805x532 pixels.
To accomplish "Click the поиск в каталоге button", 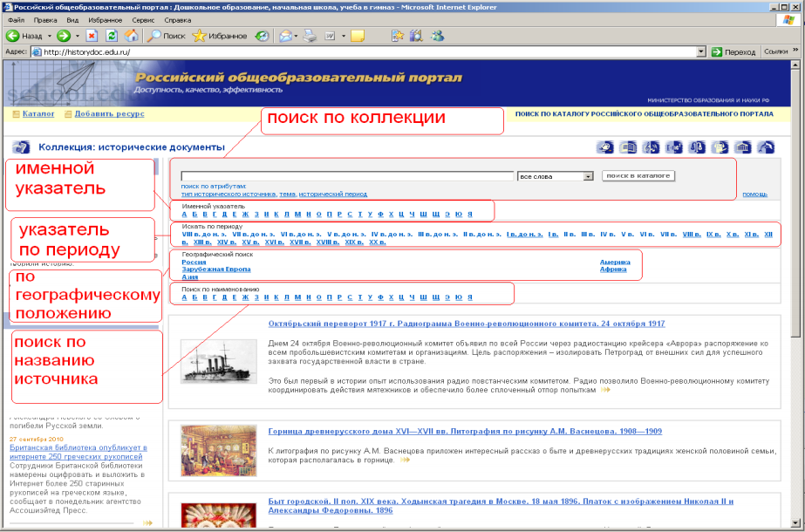I will pyautogui.click(x=638, y=175).
